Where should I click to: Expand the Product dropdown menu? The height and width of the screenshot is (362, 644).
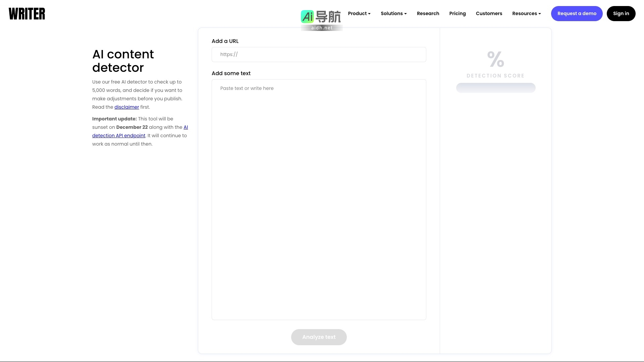[359, 13]
